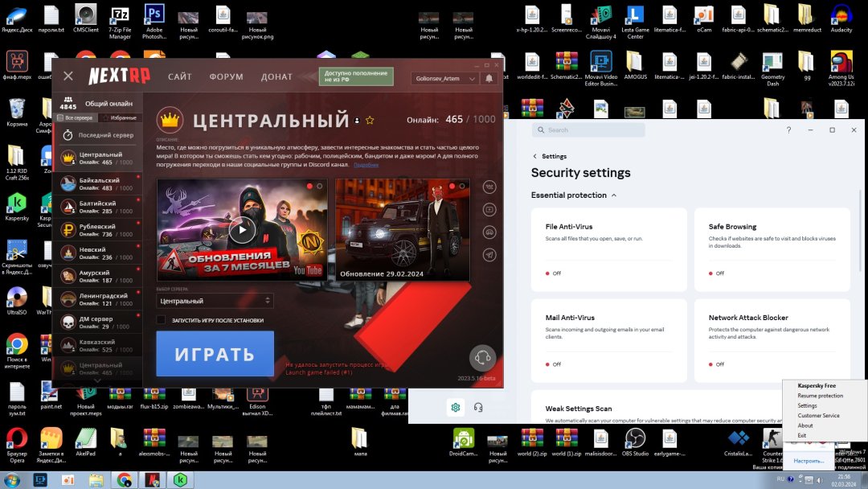Select Рублевский server in list
The height and width of the screenshot is (489, 868).
97,230
